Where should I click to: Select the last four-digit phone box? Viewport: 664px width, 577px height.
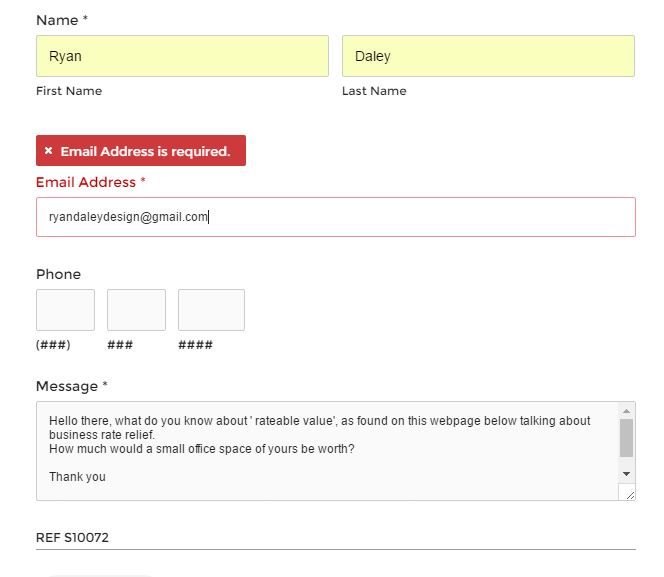pyautogui.click(x=211, y=310)
